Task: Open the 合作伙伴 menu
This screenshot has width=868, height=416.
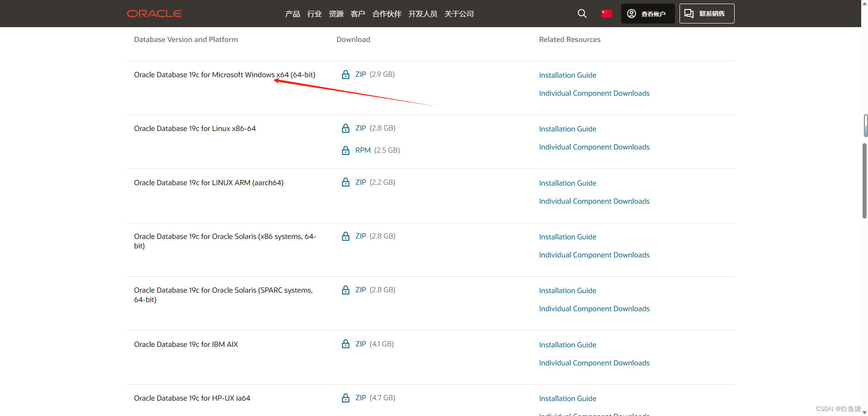Action: [x=387, y=14]
